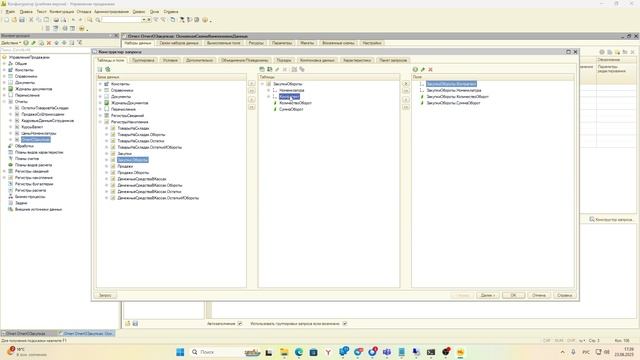Click the New document icon in main toolbar
Image resolution: width=640 pixels, height=360 pixels.
point(7,20)
